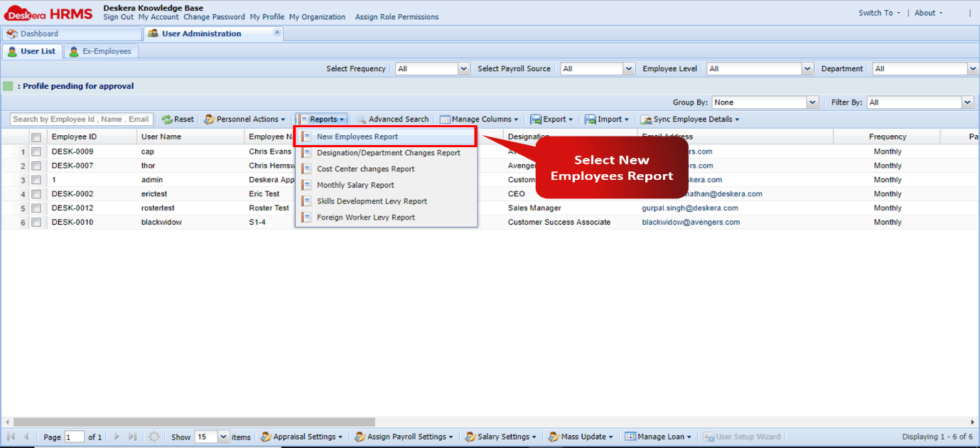
Task: Open Advanced Search magnifier icon
Action: (361, 119)
